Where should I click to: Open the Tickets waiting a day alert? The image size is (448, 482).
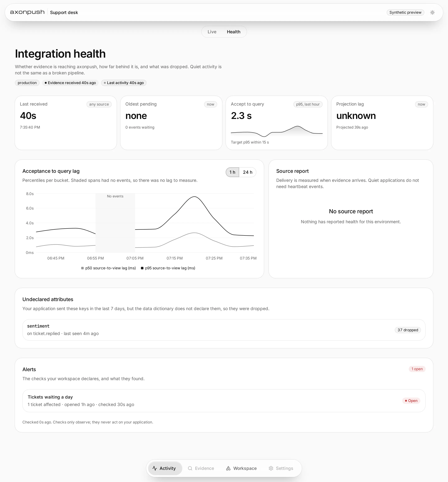click(x=224, y=401)
